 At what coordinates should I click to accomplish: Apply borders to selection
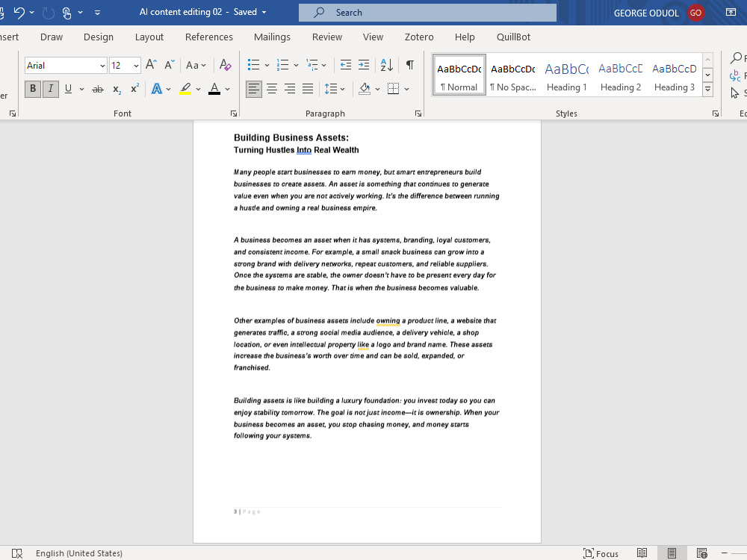(x=393, y=89)
